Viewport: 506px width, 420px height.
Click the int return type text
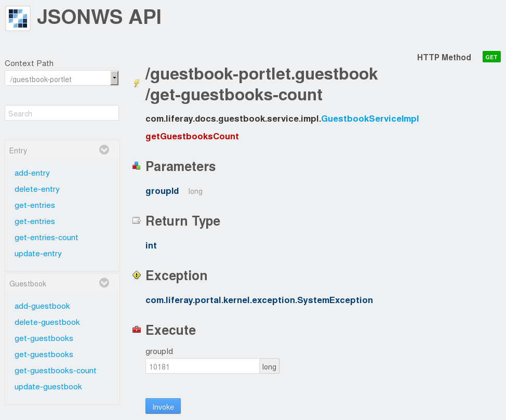(x=151, y=246)
